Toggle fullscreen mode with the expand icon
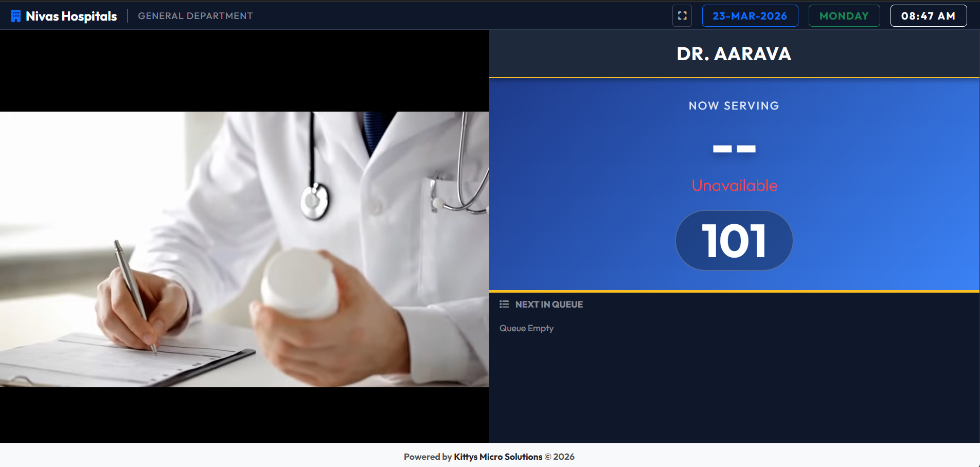Viewport: 980px width, 467px height. tap(682, 16)
